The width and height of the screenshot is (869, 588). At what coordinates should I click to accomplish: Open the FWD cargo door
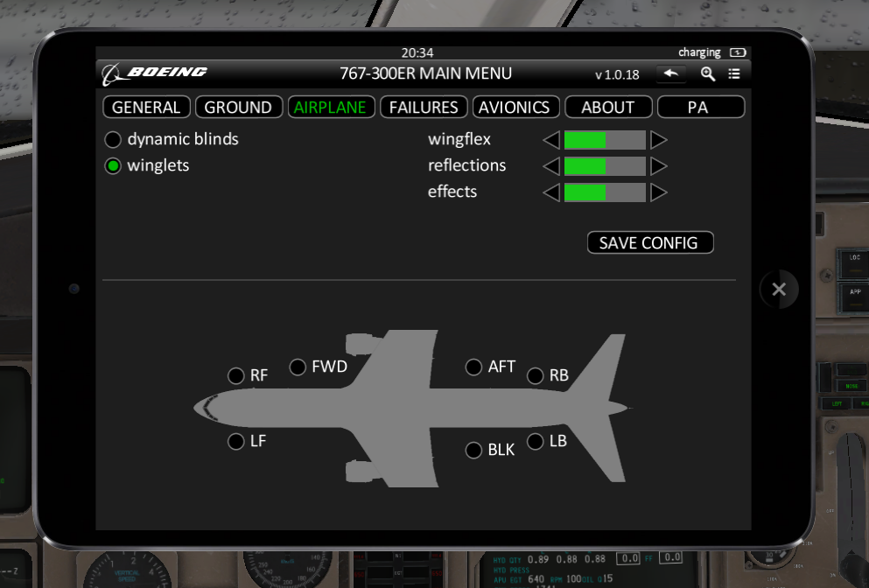(x=298, y=367)
